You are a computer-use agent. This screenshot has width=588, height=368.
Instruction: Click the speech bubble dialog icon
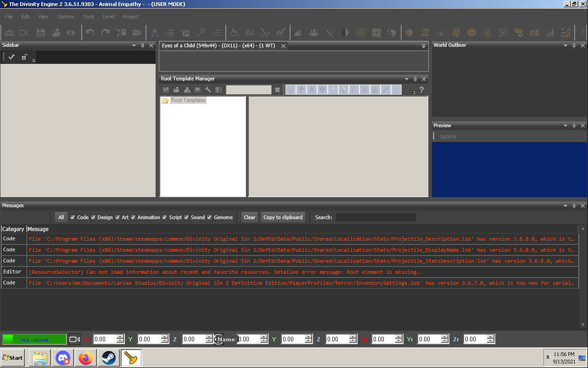coord(472,33)
